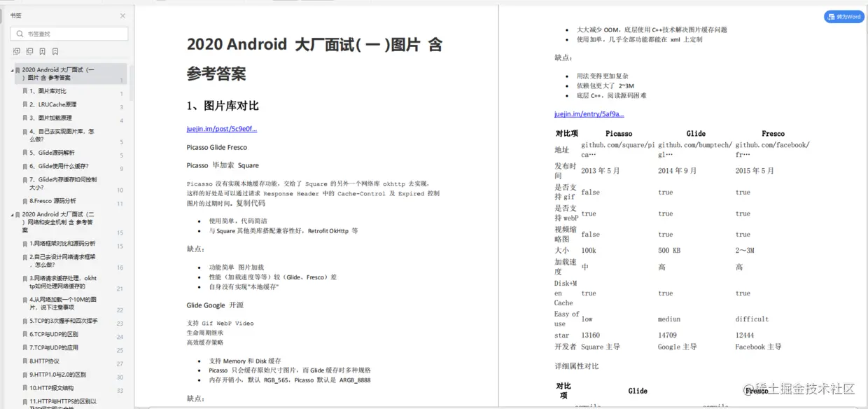Viewport: 868px width, 409px height.
Task: Open bookmark 7.TCP与UDP的应用
Action: 53,348
